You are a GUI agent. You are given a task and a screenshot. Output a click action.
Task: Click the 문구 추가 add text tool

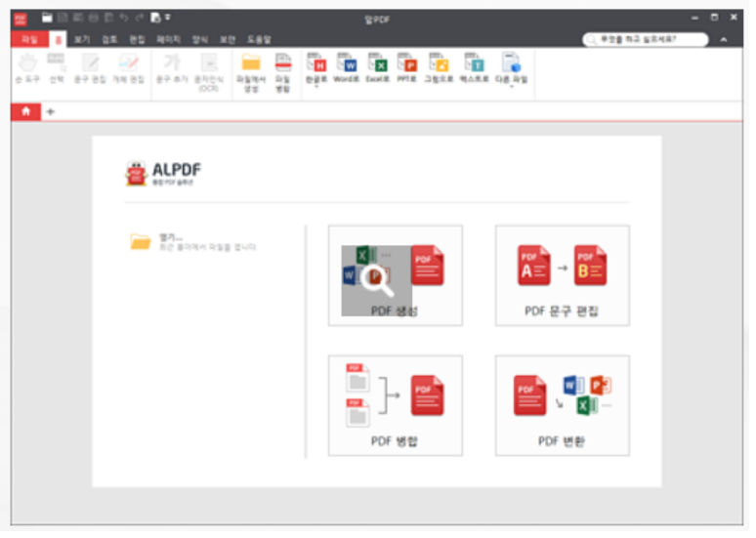coord(172,69)
